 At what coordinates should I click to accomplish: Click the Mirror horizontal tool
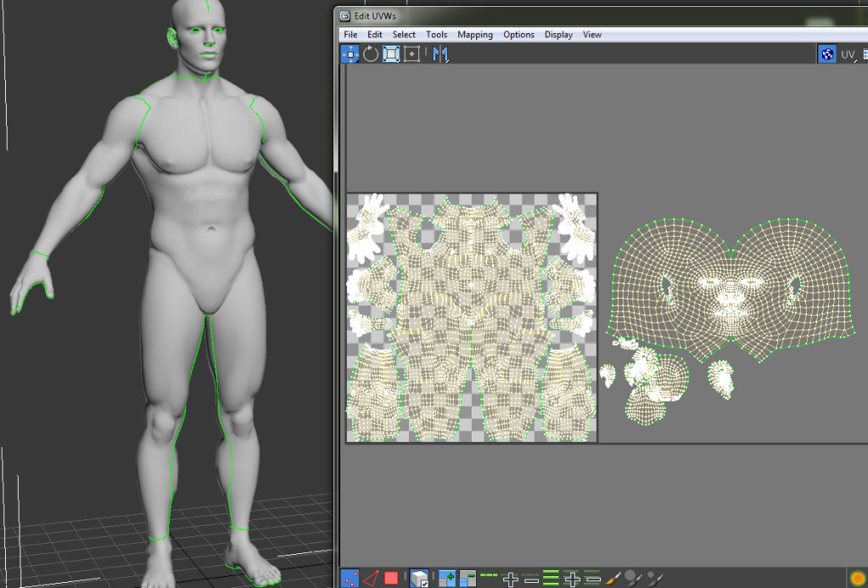pos(440,54)
